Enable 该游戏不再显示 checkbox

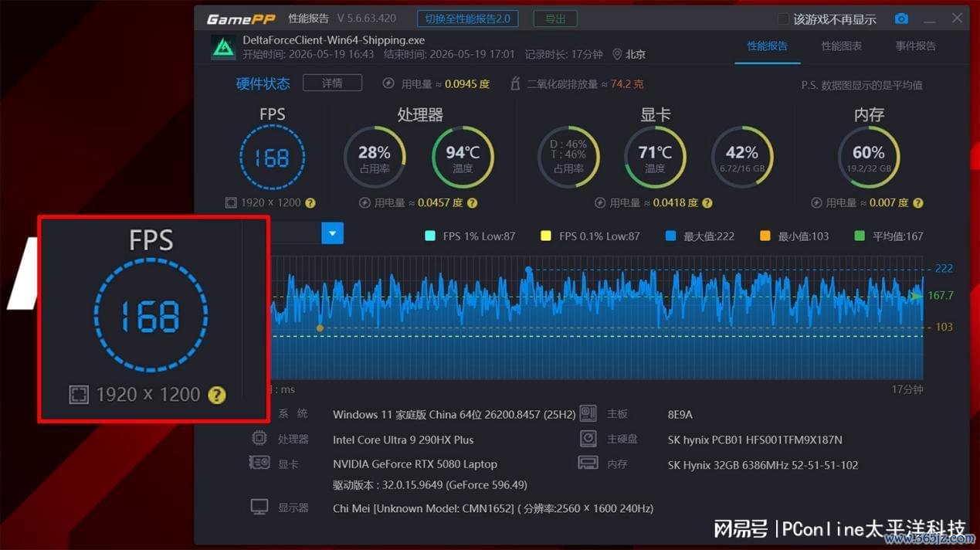coord(783,19)
